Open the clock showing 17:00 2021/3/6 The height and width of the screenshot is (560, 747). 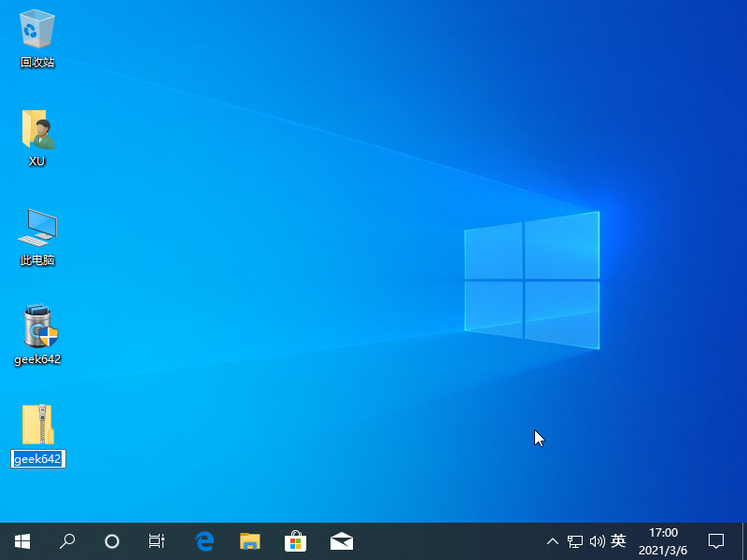[x=663, y=540]
